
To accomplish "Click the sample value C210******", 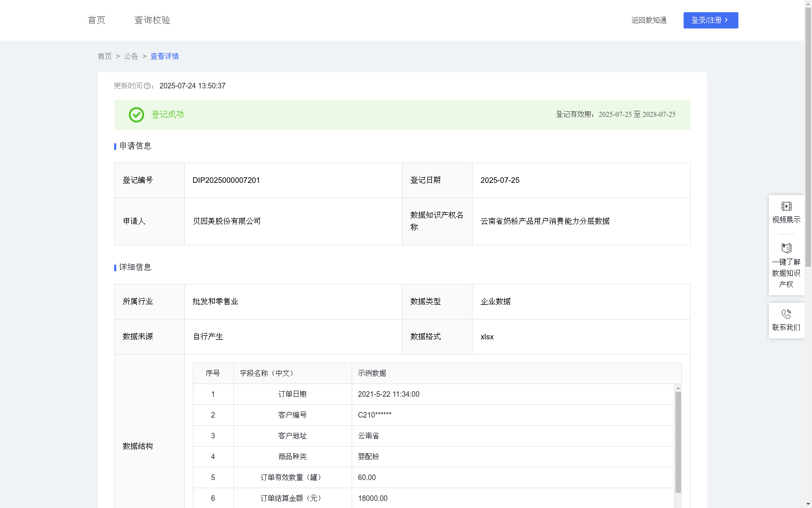I will tap(375, 415).
